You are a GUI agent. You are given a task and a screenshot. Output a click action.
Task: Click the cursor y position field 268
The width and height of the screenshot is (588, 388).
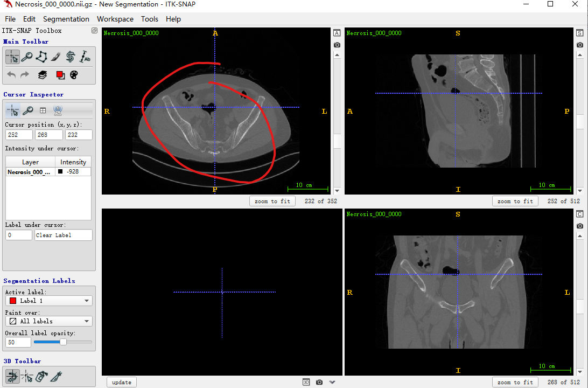(x=49, y=135)
